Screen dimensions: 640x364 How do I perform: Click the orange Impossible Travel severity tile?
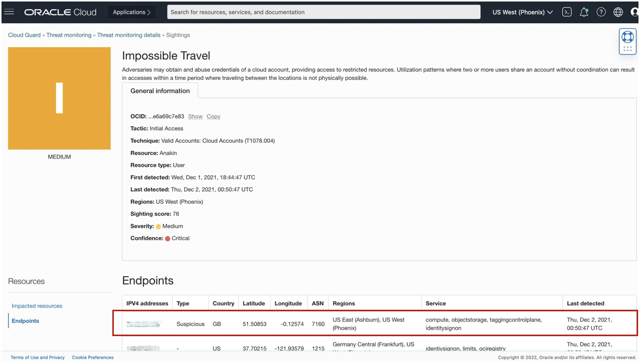tap(59, 98)
